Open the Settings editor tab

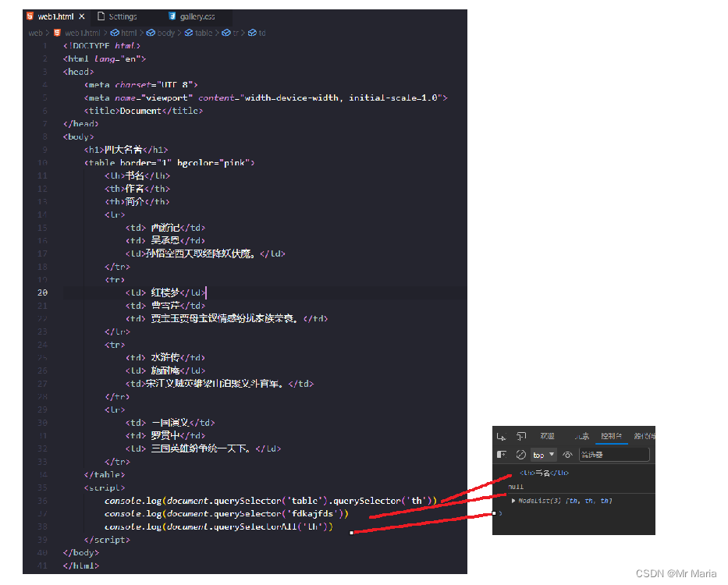(123, 16)
